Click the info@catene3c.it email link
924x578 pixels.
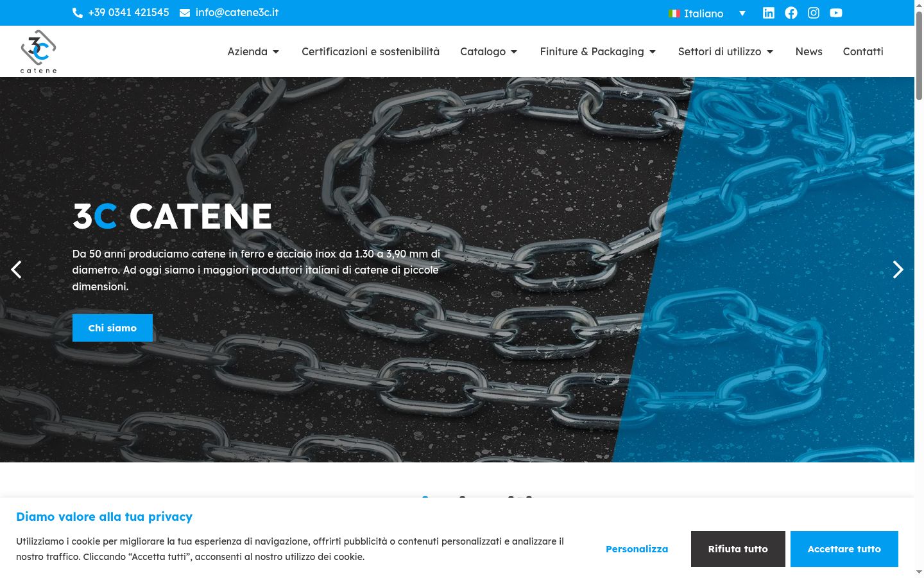[229, 13]
